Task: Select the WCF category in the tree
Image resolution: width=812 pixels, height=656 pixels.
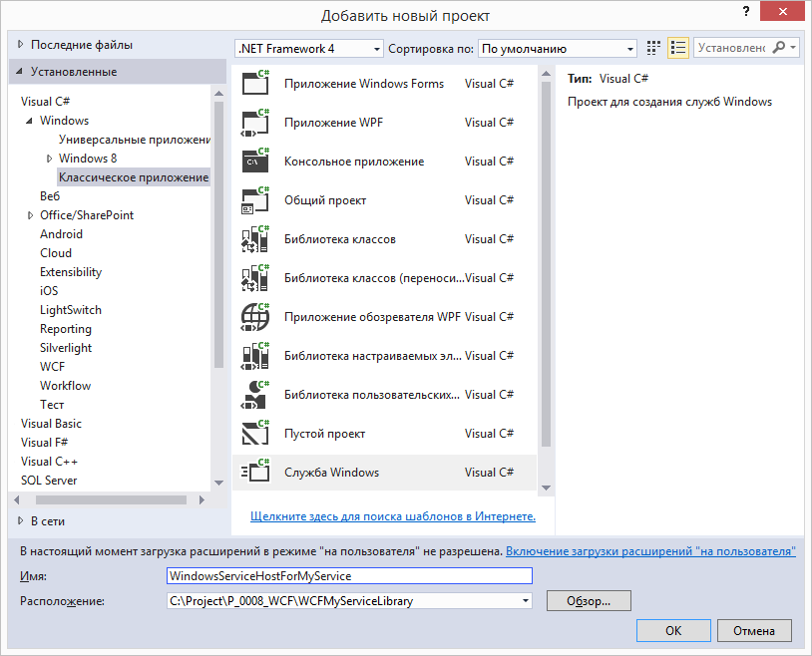Action: tap(52, 367)
